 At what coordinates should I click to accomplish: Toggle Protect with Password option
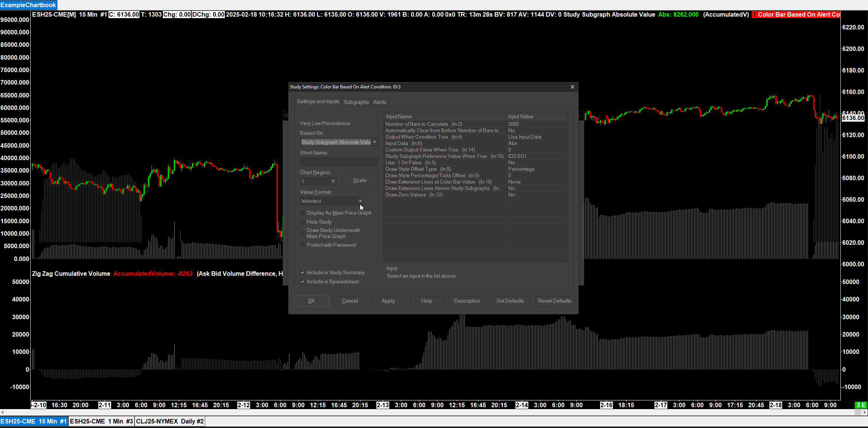coord(302,245)
